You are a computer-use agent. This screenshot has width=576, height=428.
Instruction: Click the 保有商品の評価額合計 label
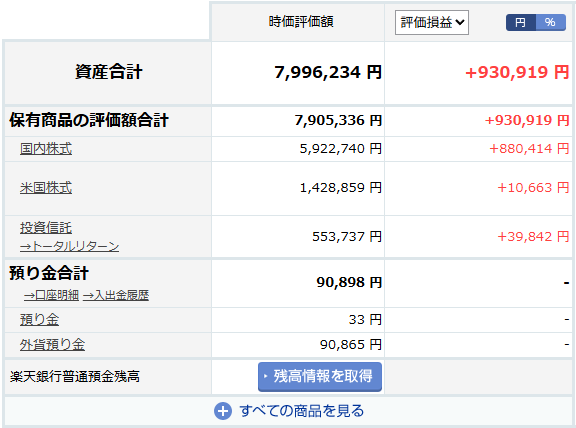point(89,120)
